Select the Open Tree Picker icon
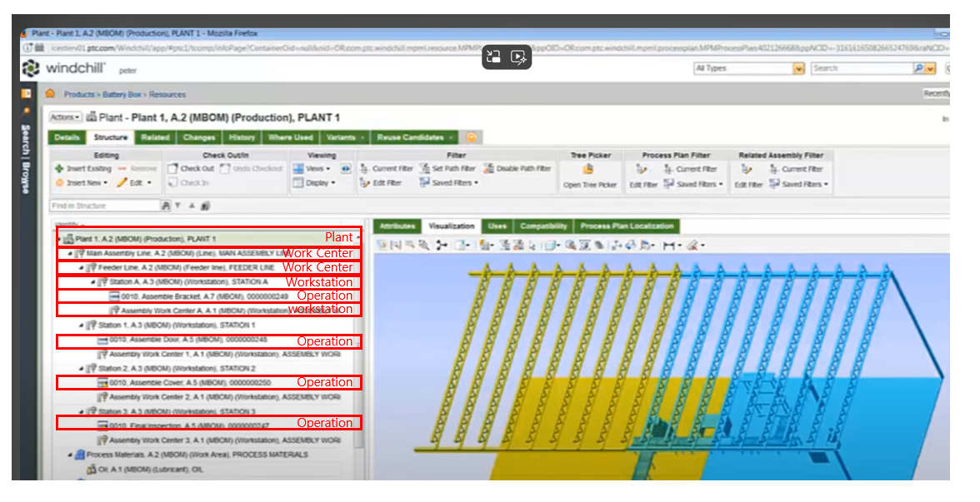The width and height of the screenshot is (980, 502). coord(589,167)
